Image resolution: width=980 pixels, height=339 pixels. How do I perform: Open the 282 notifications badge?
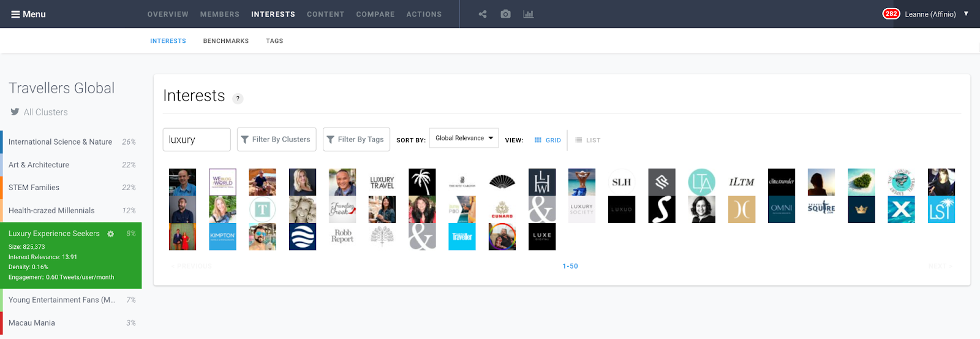pos(891,13)
